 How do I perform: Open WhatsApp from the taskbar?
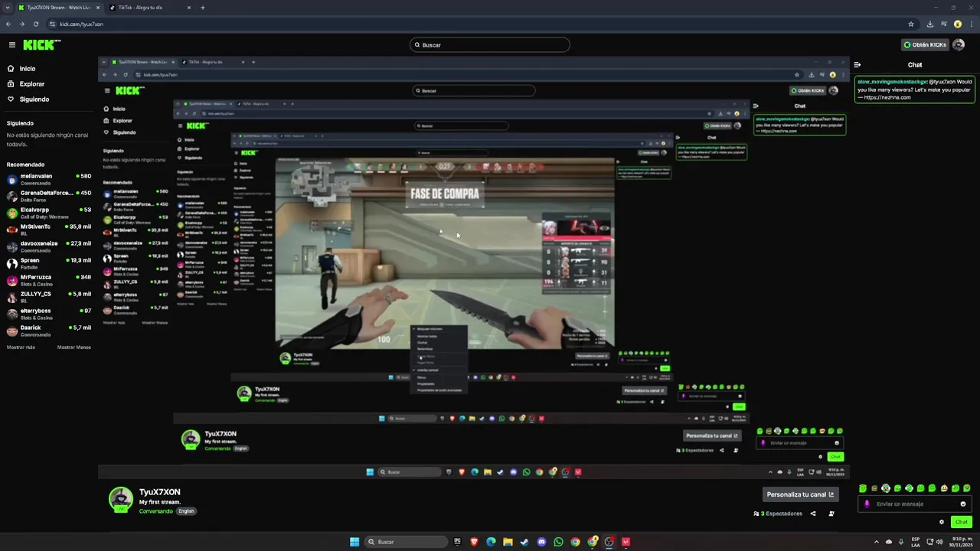[558, 542]
